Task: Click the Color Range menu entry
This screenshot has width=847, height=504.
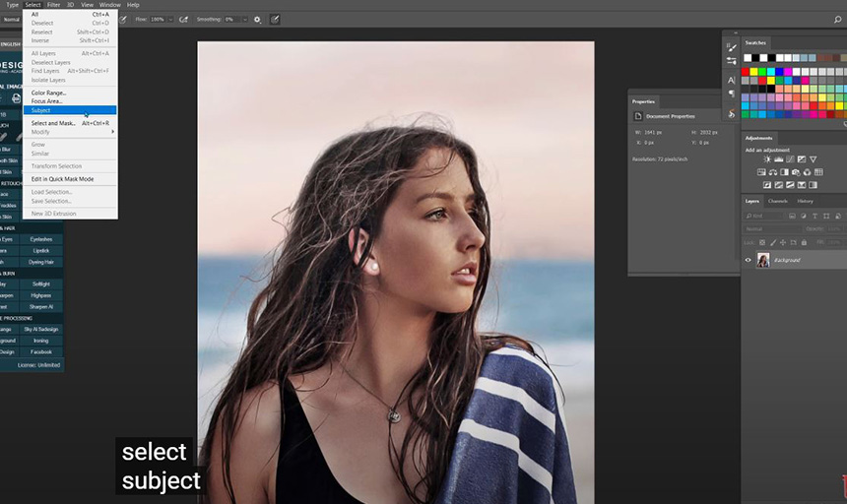Action: (48, 93)
